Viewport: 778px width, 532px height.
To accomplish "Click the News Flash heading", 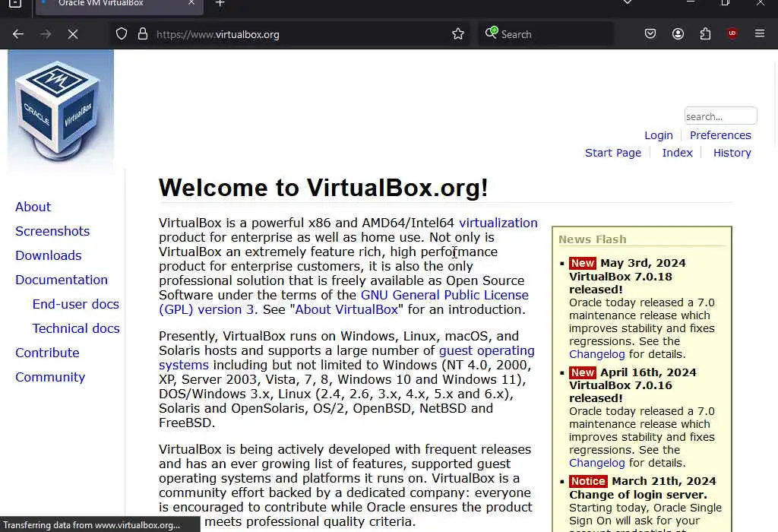I will click(x=593, y=239).
